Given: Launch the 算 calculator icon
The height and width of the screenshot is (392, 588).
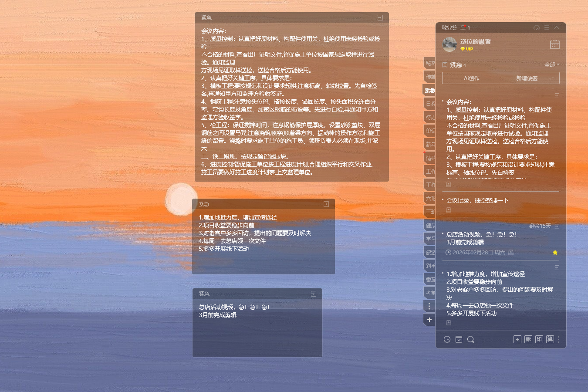Looking at the screenshot, I should [x=550, y=339].
